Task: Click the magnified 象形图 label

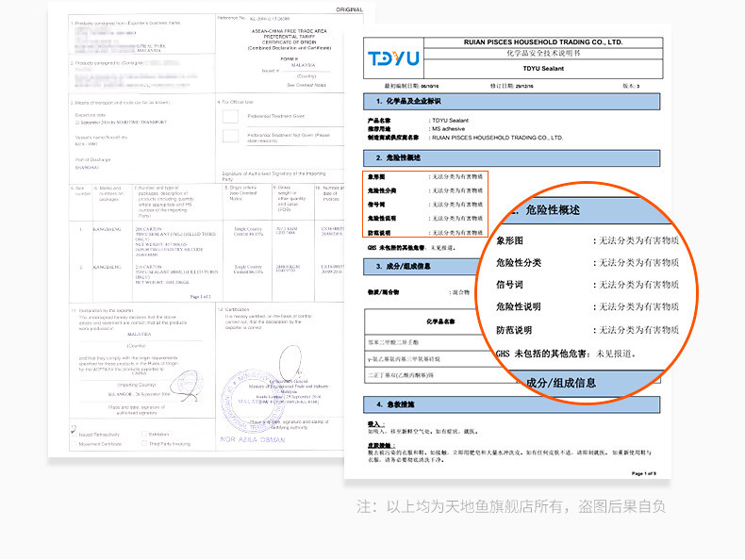Action: click(509, 240)
